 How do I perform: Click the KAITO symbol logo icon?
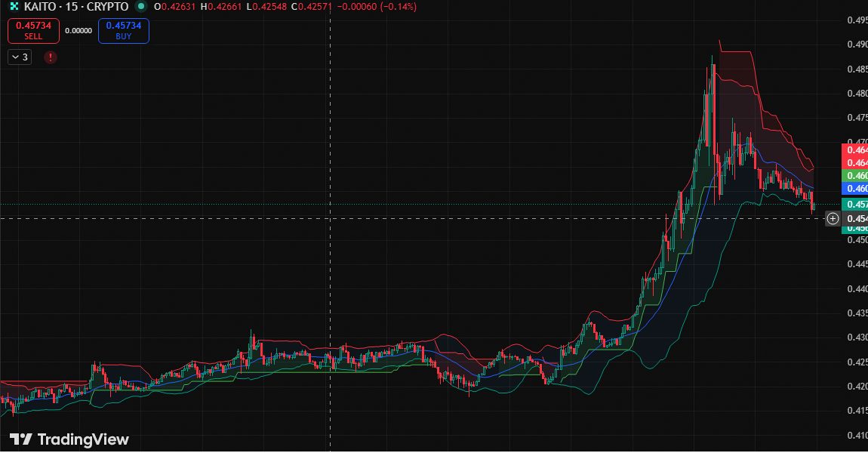[x=14, y=7]
